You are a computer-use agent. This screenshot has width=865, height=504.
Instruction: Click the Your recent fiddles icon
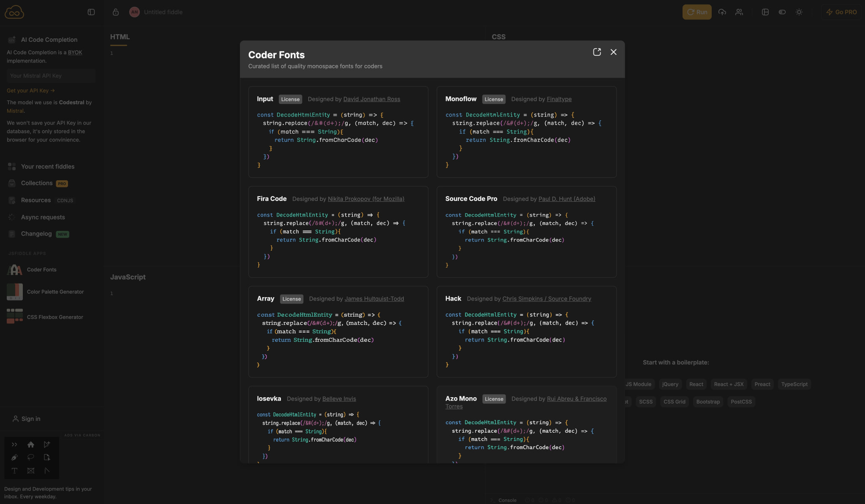[12, 167]
